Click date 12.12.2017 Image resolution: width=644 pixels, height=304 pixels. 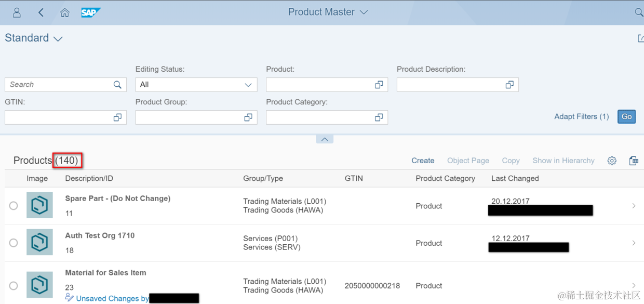tap(511, 239)
